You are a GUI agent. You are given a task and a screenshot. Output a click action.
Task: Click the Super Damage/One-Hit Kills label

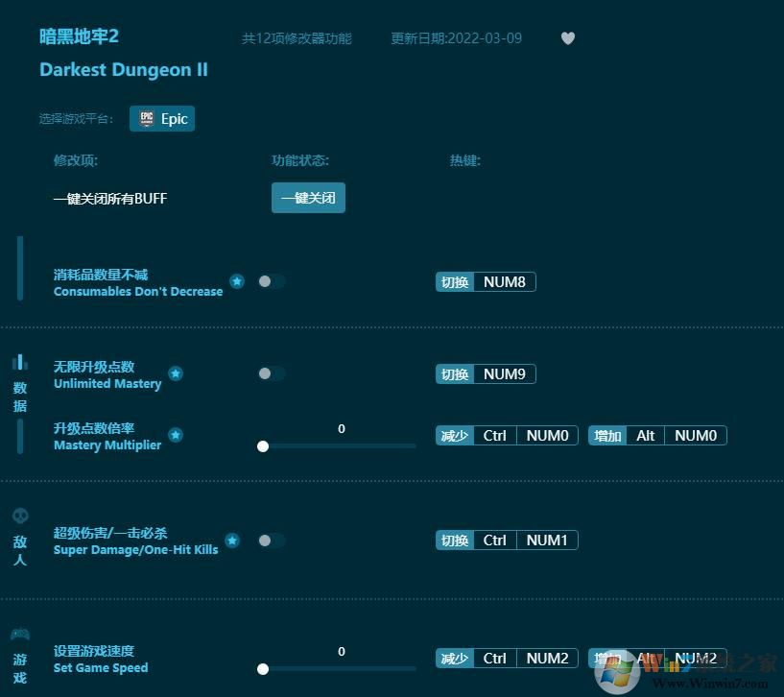click(135, 550)
